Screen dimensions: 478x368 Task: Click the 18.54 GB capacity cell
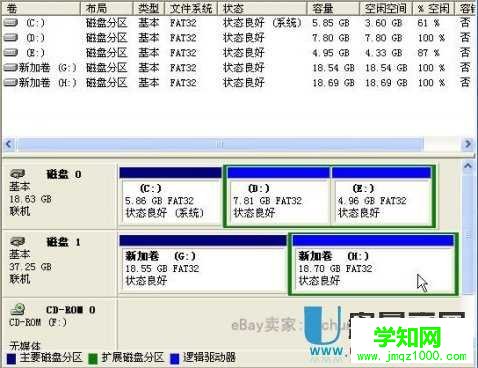click(x=333, y=68)
